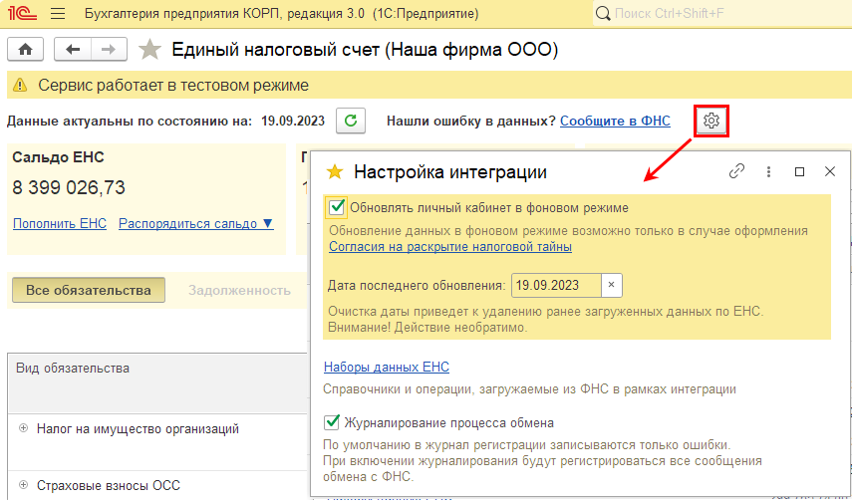Click the Дата последнего обновления date field
Viewport: 852px width, 504px height.
coord(556,285)
